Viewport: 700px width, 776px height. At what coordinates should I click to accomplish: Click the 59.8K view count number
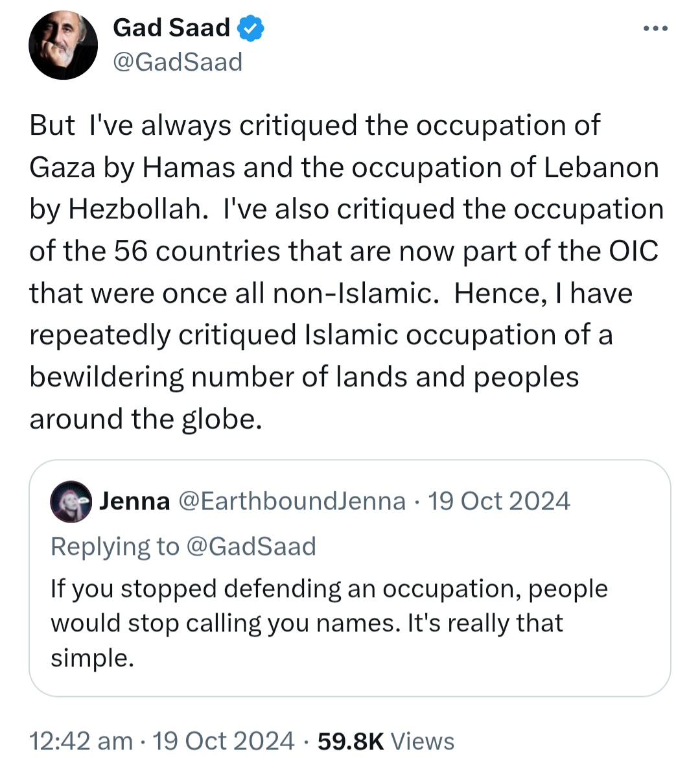[351, 741]
